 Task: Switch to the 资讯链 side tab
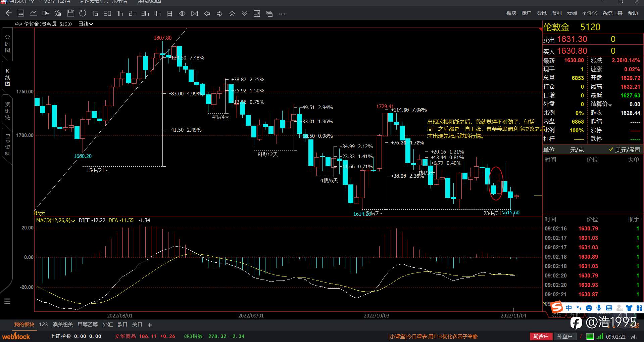[7, 111]
